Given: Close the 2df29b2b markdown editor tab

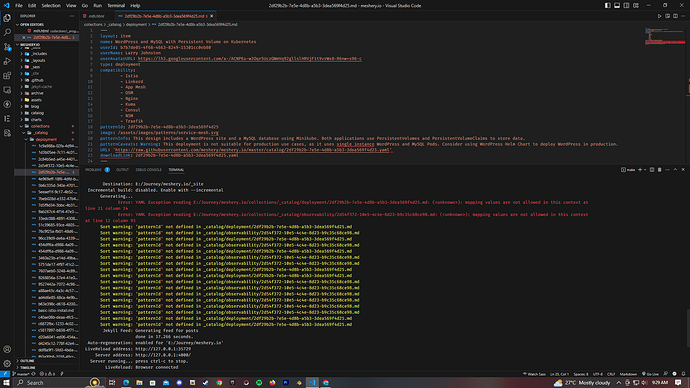Looking at the screenshot, I should [212, 16].
